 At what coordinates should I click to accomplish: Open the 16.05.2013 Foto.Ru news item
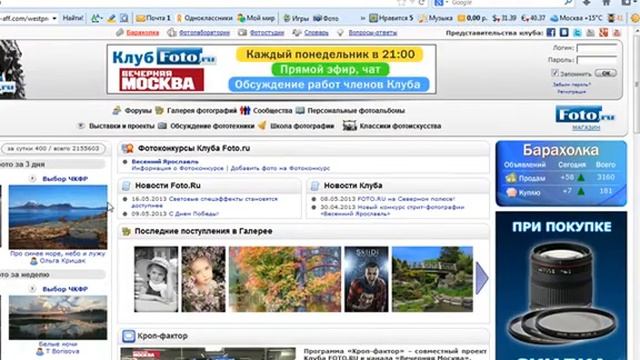pyautogui.click(x=204, y=202)
